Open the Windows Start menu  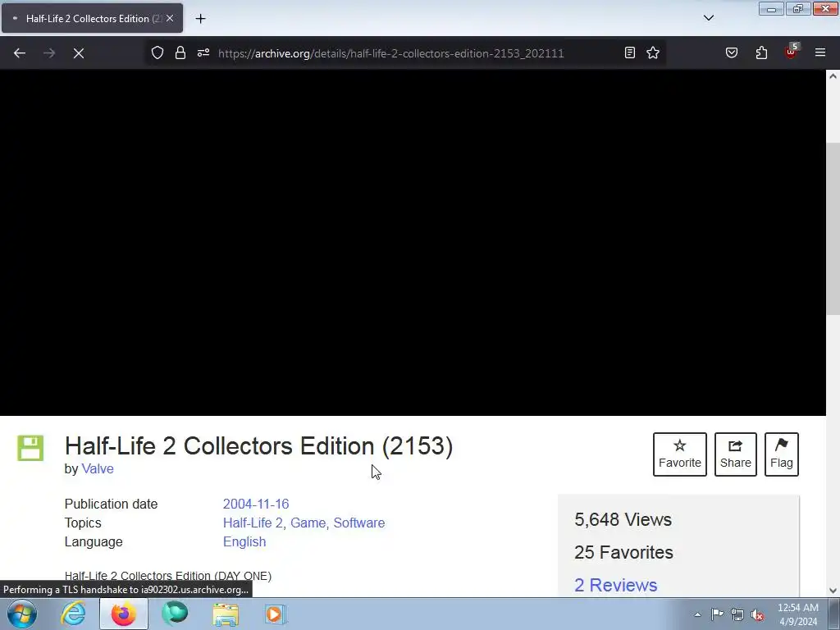point(22,614)
